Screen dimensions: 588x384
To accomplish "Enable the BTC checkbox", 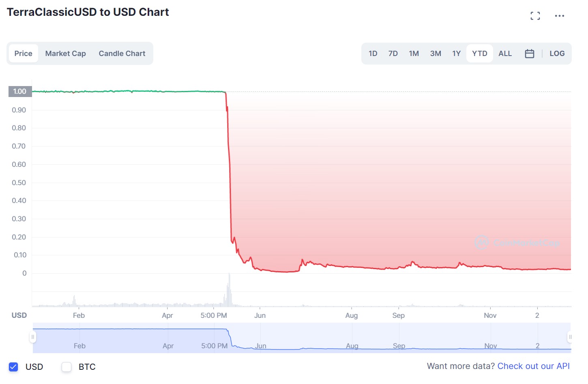I will pos(66,367).
